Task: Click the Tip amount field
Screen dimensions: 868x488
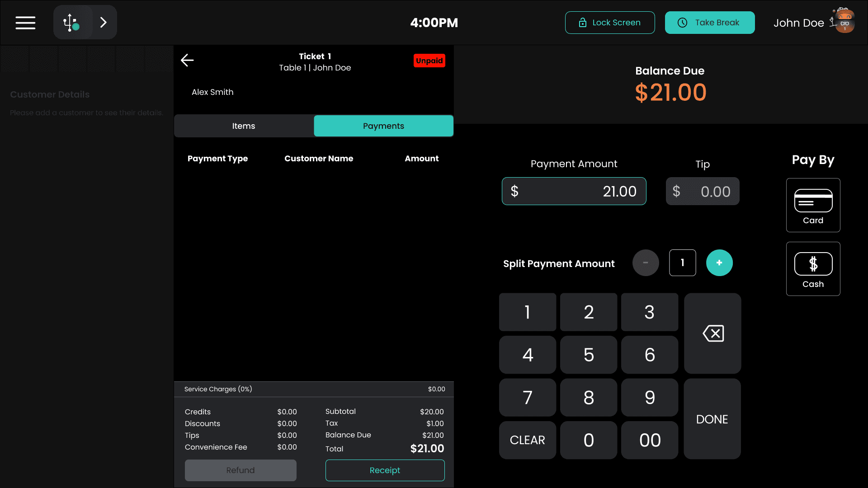Action: pos(703,192)
